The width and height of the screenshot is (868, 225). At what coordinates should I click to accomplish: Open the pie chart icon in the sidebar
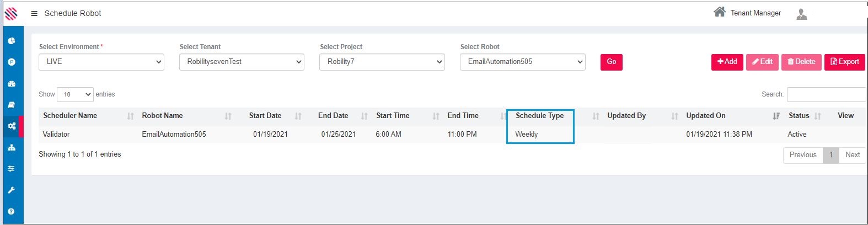pyautogui.click(x=12, y=41)
